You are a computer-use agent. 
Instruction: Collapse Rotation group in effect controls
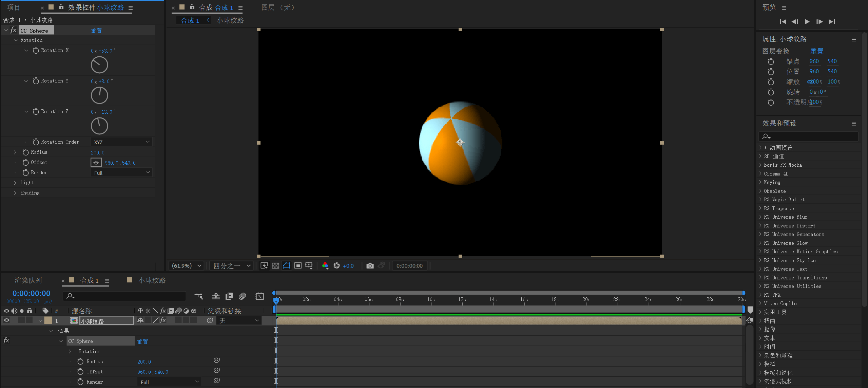coord(16,40)
